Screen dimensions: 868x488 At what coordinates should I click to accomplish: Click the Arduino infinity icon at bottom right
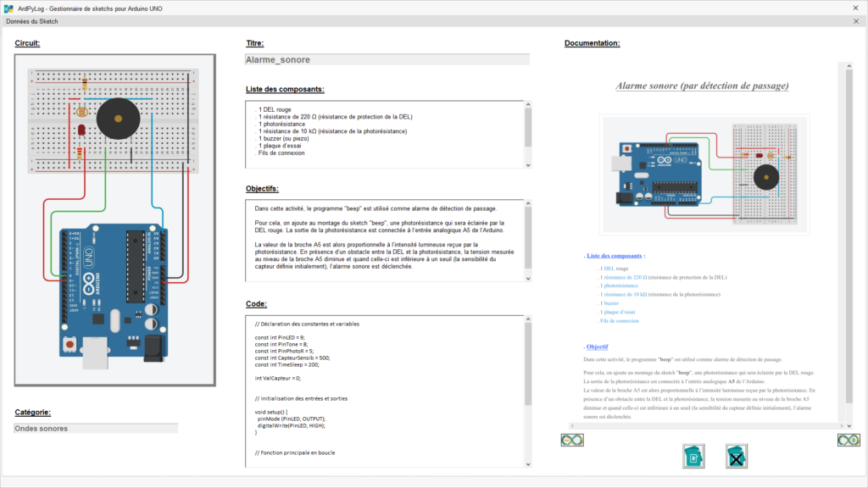[x=849, y=440]
